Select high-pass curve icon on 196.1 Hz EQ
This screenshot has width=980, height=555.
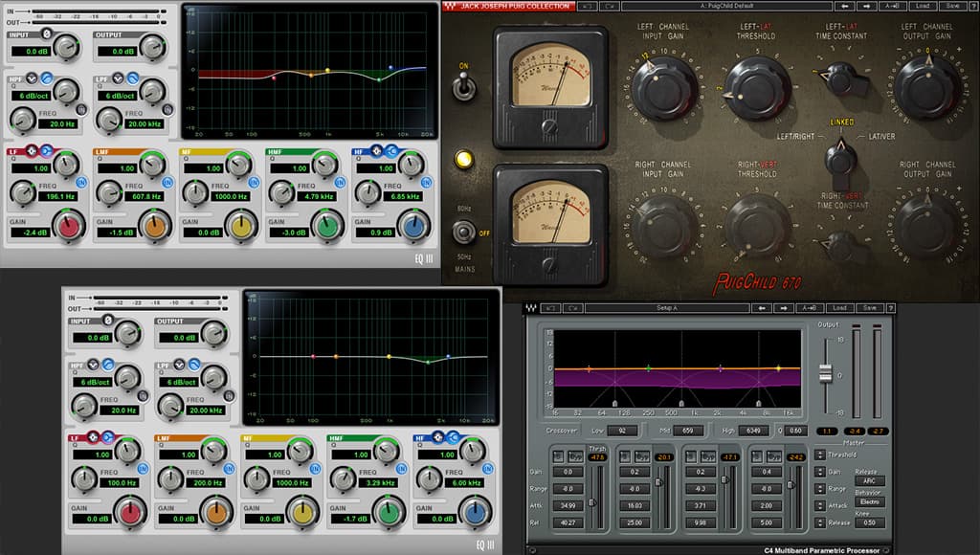[x=47, y=78]
